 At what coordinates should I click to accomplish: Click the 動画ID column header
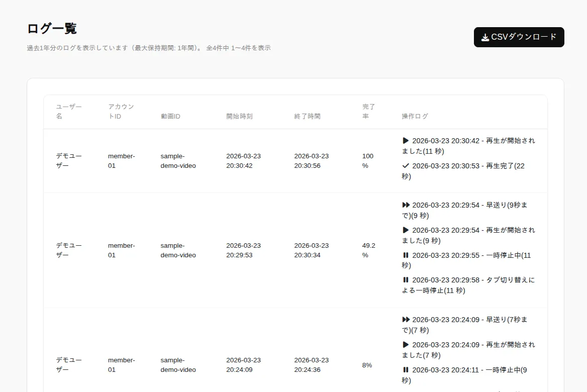click(x=170, y=117)
